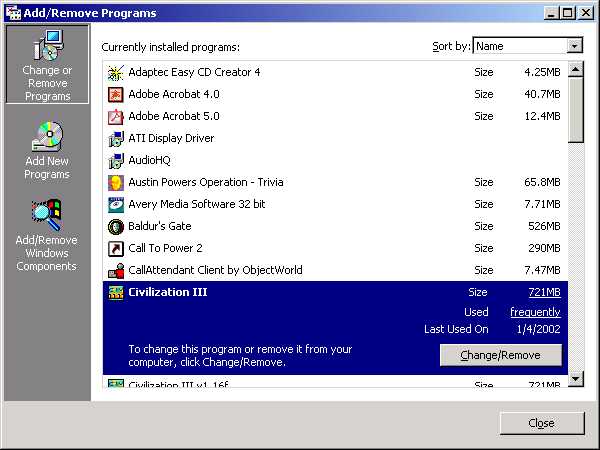The width and height of the screenshot is (600, 450).
Task: Select ATI Display Driver in list
Action: [171, 138]
